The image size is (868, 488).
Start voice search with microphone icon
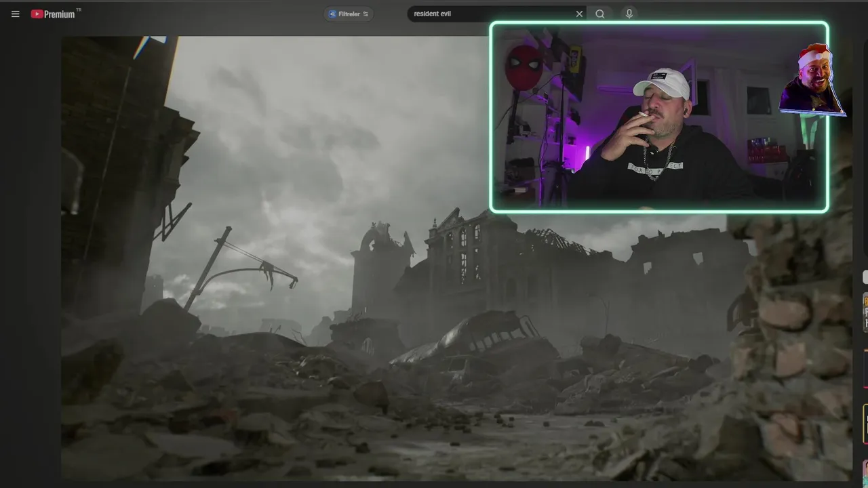629,14
